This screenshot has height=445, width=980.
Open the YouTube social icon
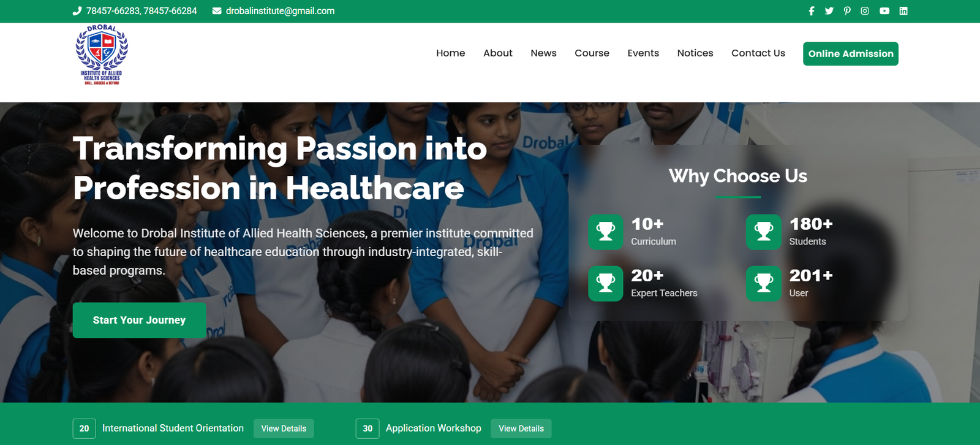(884, 11)
